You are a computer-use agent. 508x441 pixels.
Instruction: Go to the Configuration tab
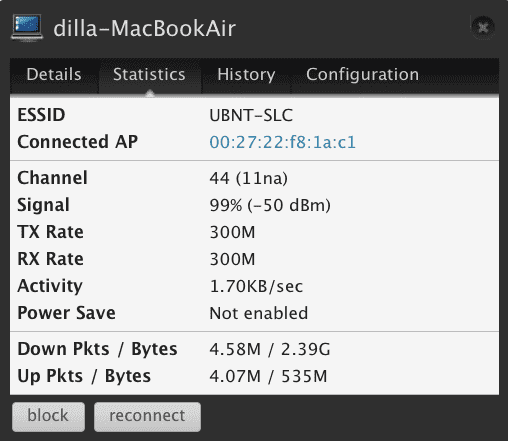click(362, 75)
